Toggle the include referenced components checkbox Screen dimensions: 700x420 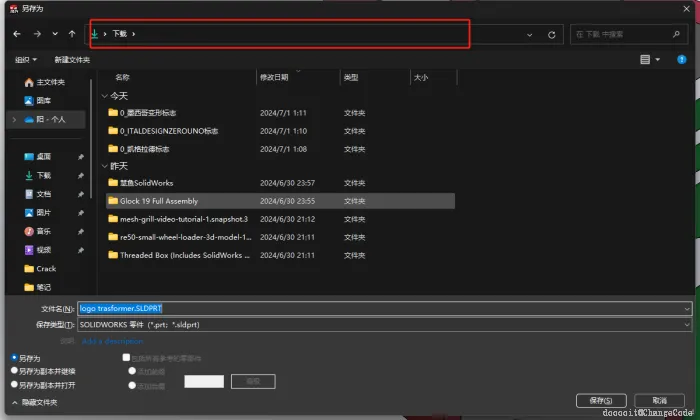pyautogui.click(x=126, y=357)
